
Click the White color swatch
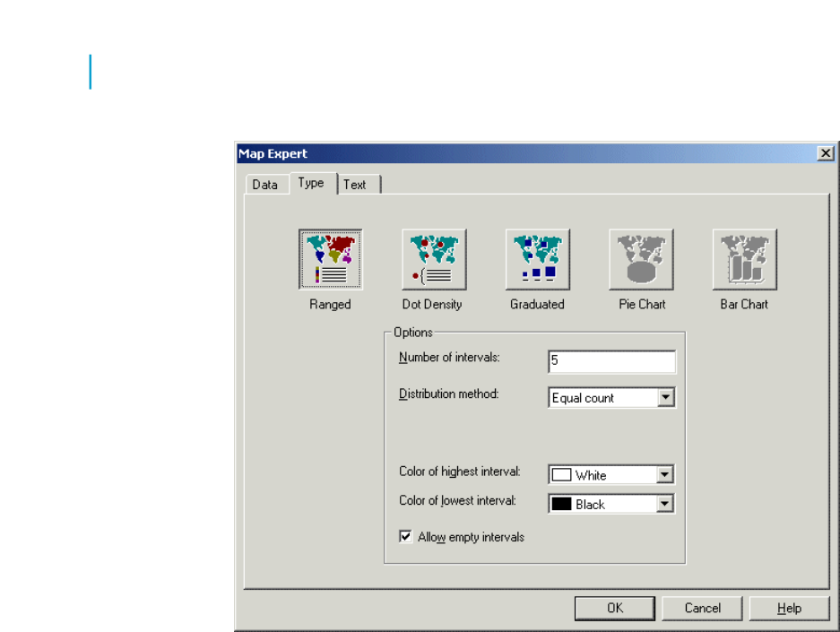pos(561,475)
